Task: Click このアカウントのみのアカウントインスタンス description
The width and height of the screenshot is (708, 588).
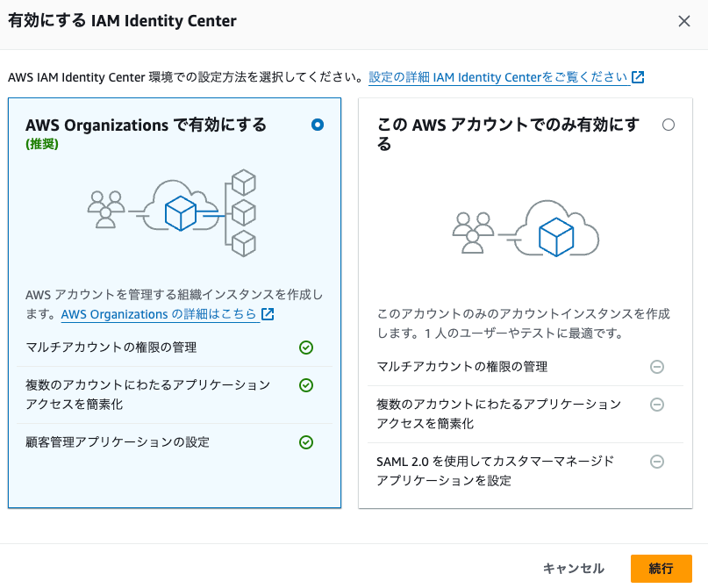Action: [x=524, y=323]
